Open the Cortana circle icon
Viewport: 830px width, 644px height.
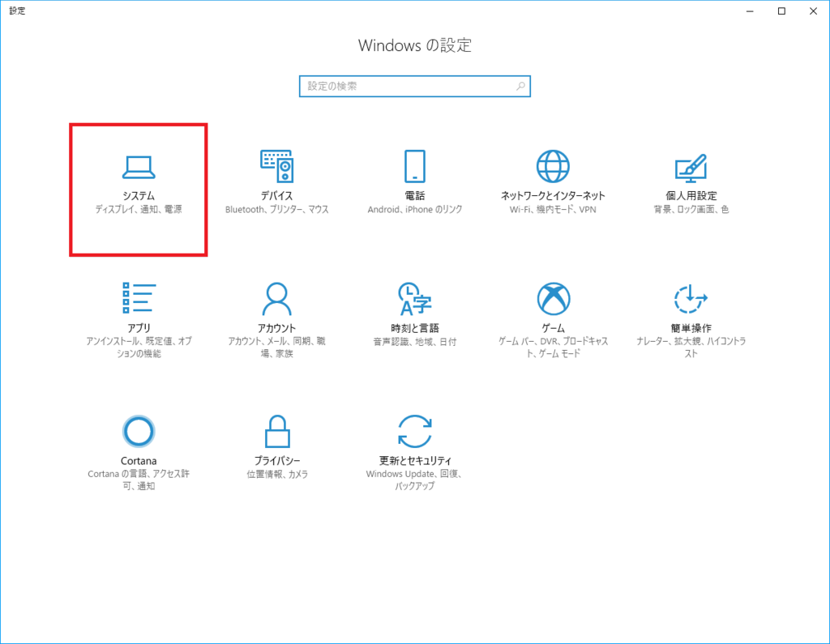pos(139,431)
